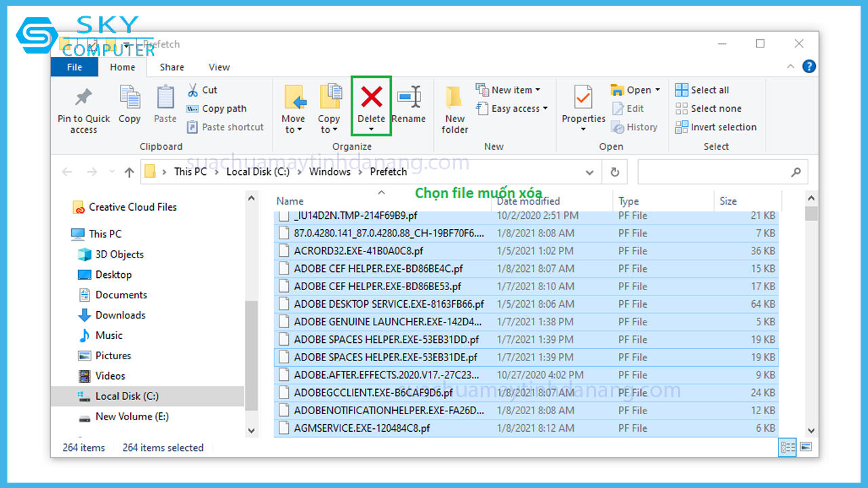Screen dimensions: 868x488
Task: Create a New folder from ribbon
Action: click(454, 108)
